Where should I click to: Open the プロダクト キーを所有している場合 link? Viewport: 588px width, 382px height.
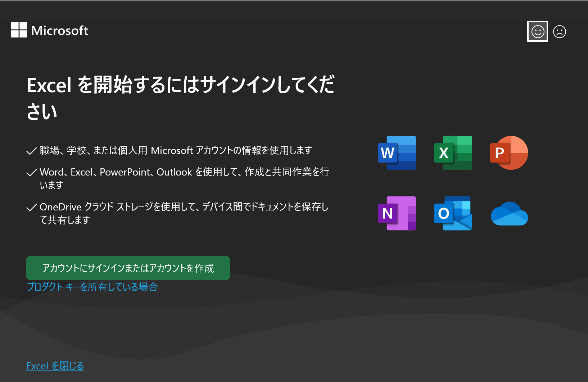(92, 287)
